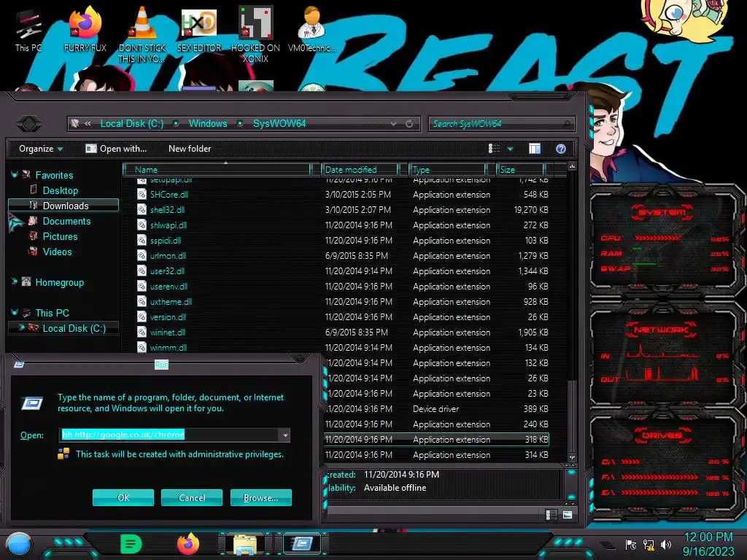Select Pictures in navigation pane

click(x=60, y=236)
